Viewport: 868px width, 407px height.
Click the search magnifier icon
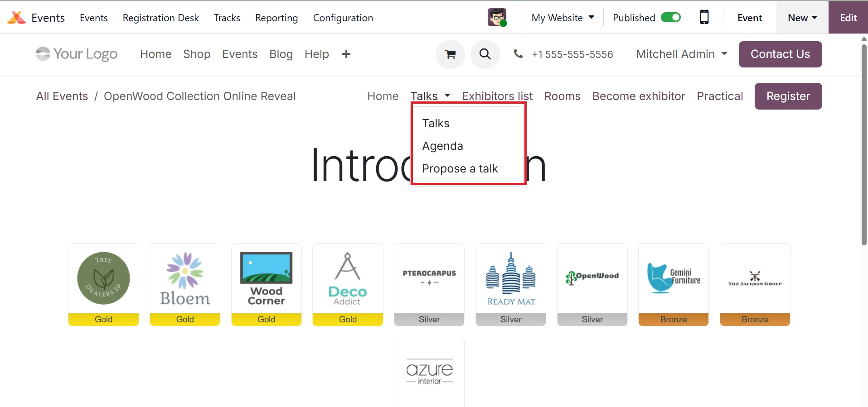485,54
